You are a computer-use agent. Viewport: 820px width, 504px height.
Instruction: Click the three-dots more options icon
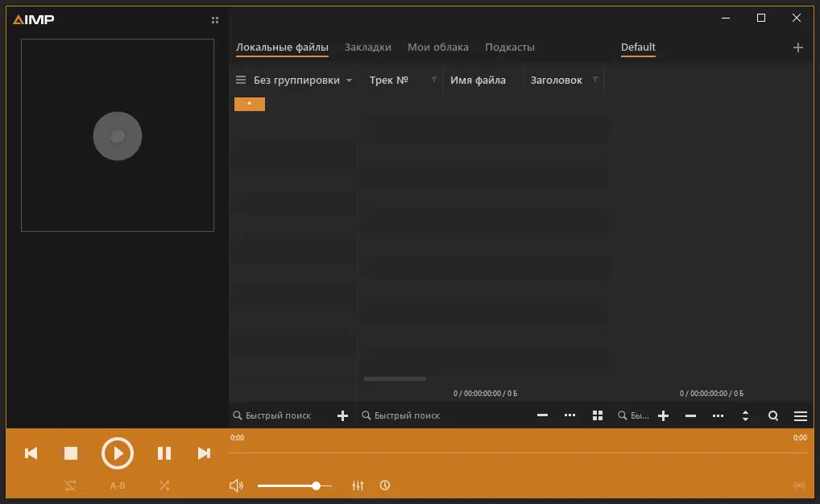(x=569, y=415)
